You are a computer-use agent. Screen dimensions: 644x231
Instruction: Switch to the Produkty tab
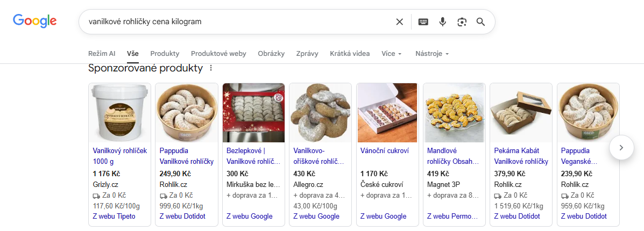click(165, 54)
